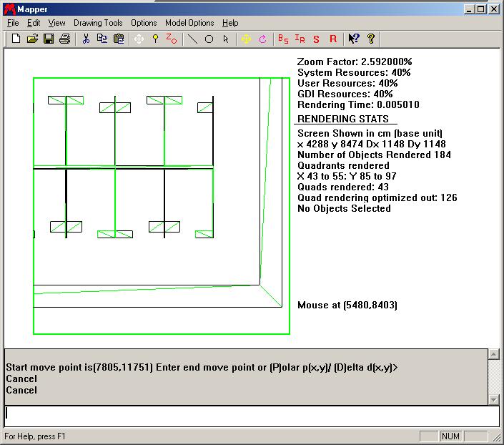Viewport: 504px width, 445px height.
Task: Cut selection with the scissors icon
Action: [86, 39]
